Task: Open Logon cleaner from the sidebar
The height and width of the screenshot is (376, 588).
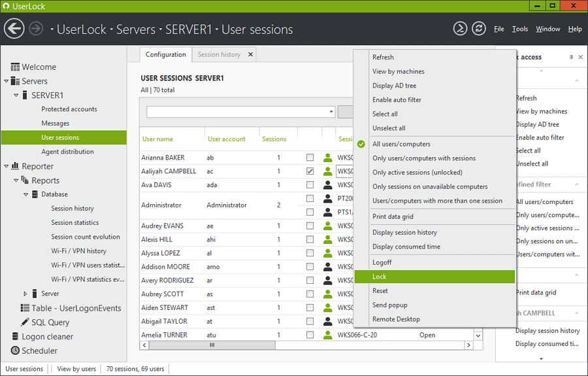Action: 47,337
